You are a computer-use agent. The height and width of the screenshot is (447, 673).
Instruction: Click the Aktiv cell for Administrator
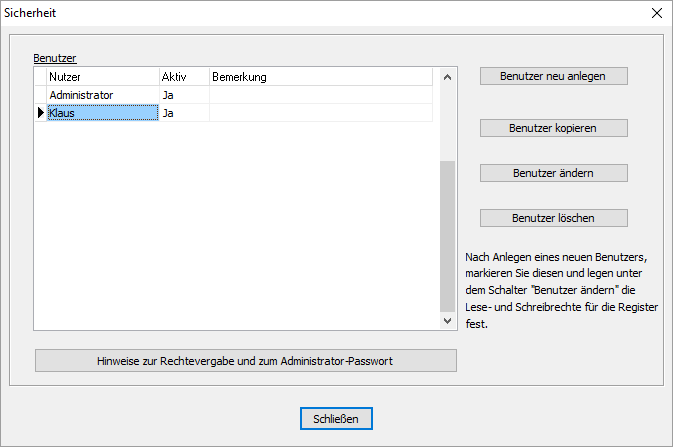183,95
